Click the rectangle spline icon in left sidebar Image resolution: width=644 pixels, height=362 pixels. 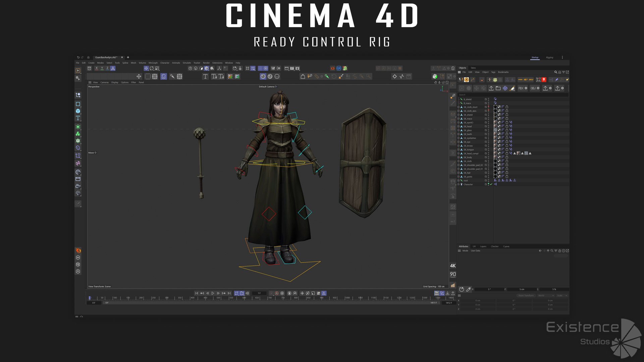click(x=78, y=104)
